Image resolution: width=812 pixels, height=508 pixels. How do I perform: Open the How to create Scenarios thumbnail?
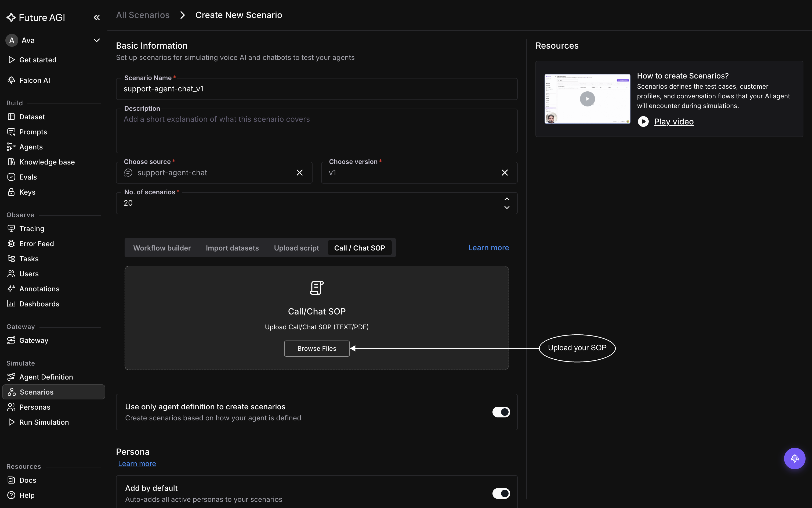(x=587, y=99)
